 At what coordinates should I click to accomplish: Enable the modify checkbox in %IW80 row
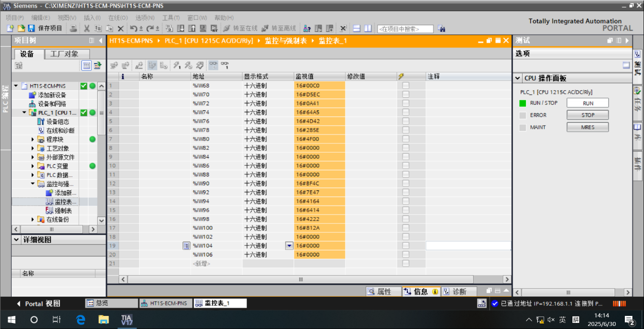(406, 139)
